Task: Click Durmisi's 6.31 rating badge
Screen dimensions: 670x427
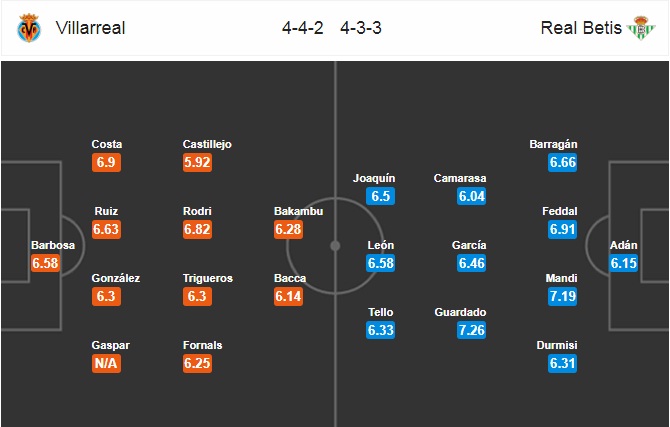Action: (x=562, y=363)
